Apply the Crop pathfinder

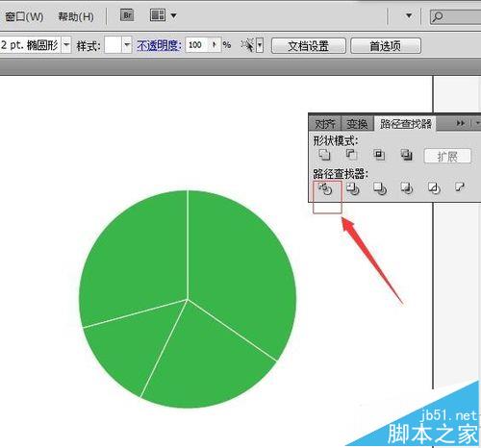point(407,188)
